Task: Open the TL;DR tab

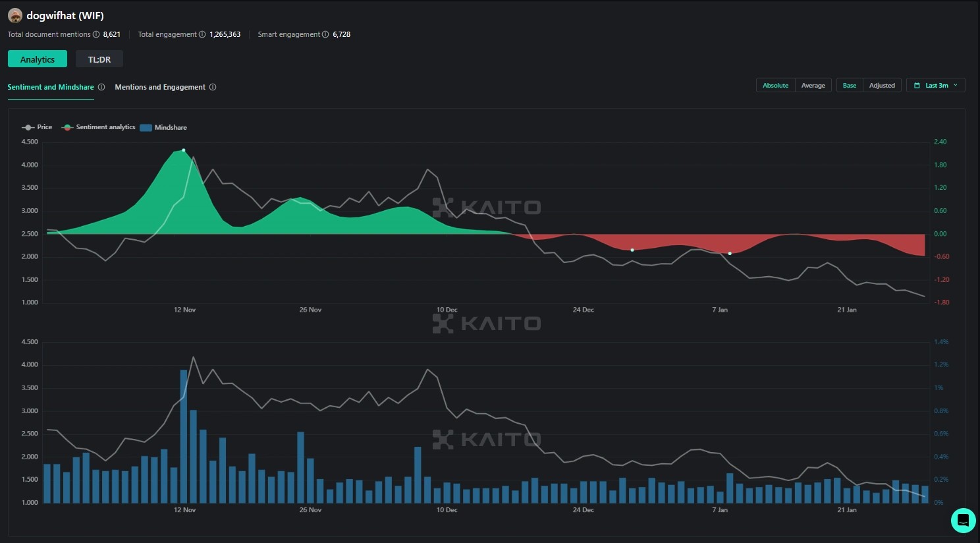Action: [99, 59]
